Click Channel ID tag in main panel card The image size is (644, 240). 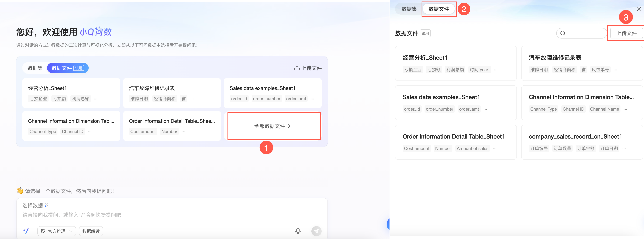pyautogui.click(x=73, y=131)
